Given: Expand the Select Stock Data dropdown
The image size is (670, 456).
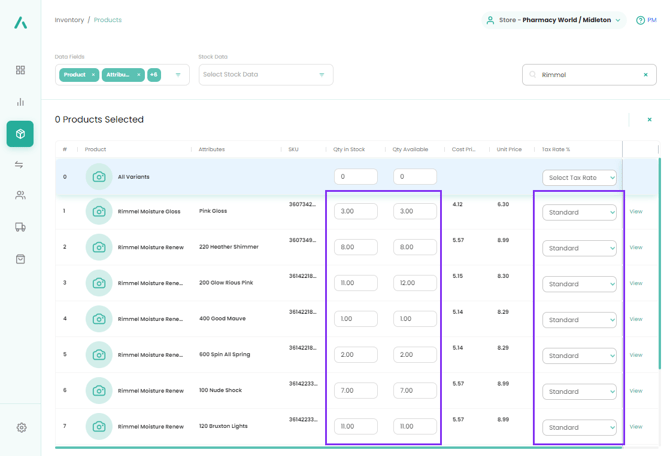Looking at the screenshot, I should [x=265, y=75].
